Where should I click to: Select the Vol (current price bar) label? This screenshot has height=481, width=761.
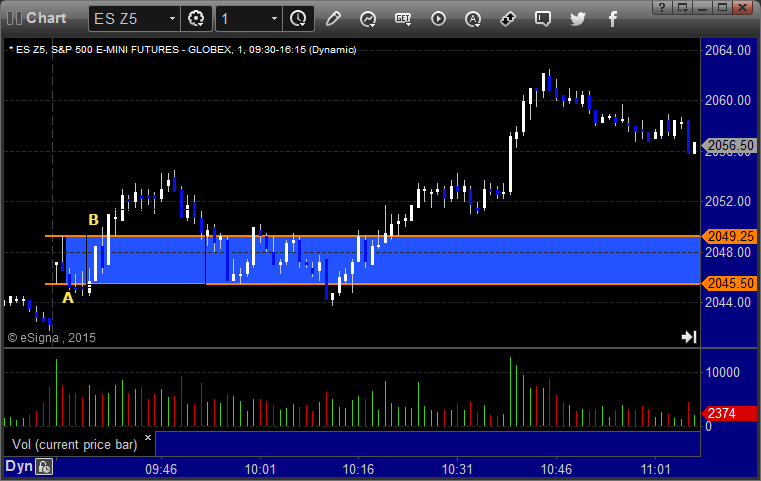pyautogui.click(x=75, y=445)
